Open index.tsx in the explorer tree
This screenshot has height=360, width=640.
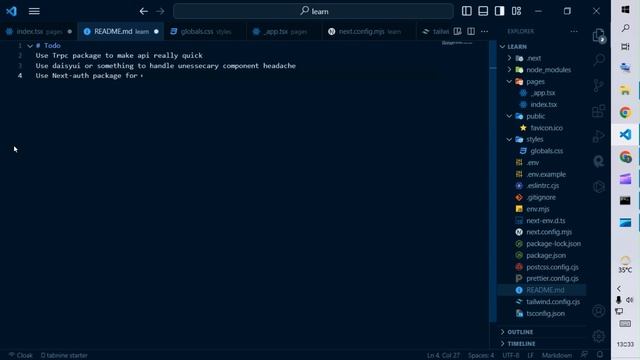point(544,104)
